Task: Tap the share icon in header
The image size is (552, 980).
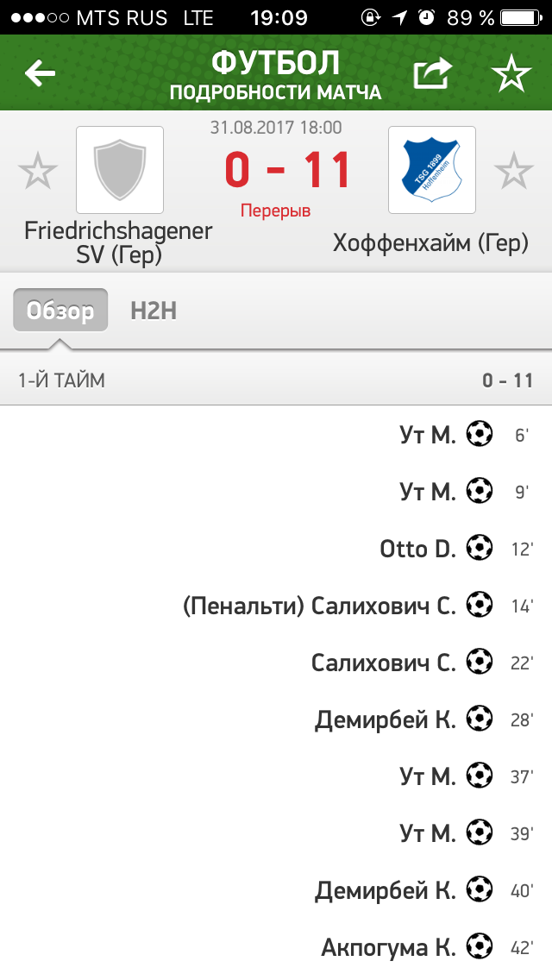Action: [432, 74]
